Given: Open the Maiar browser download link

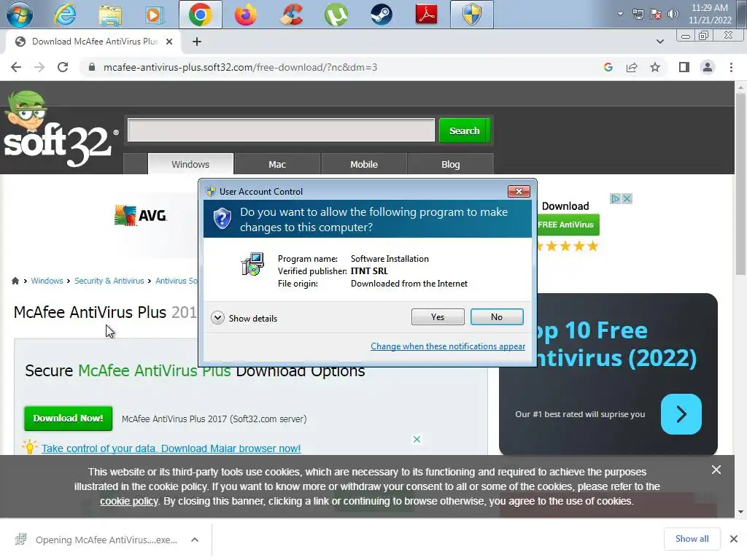Looking at the screenshot, I should pos(171,448).
